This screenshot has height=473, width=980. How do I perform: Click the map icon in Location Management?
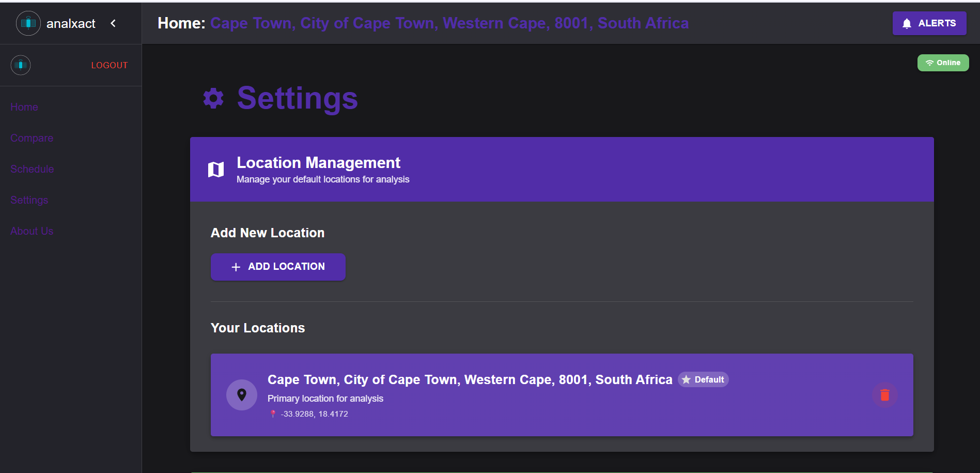[216, 169]
